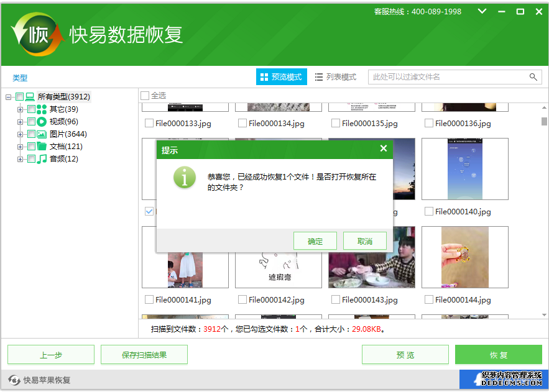Expand the 图片 tree node

[x=19, y=134]
